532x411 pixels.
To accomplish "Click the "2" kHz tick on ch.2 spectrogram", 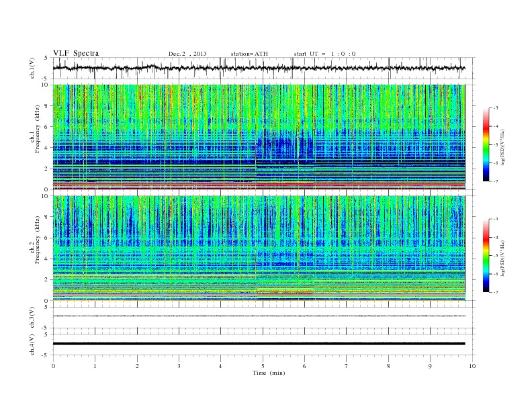I will (47, 280).
